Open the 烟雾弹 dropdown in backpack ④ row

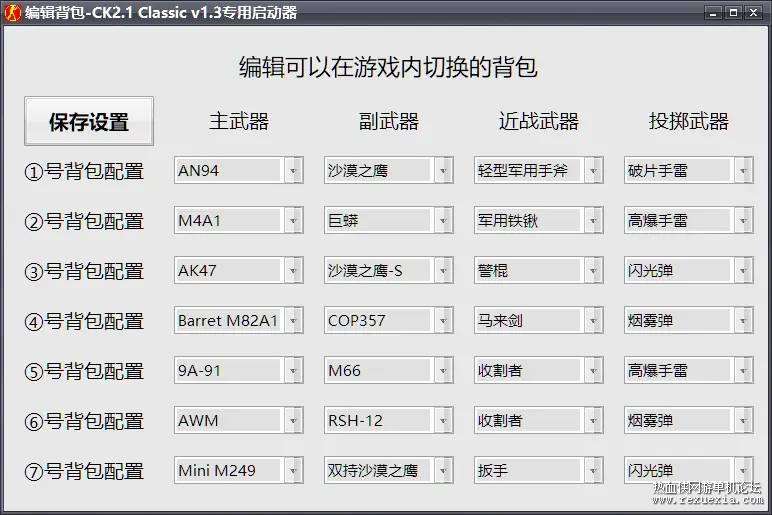pyautogui.click(x=689, y=320)
